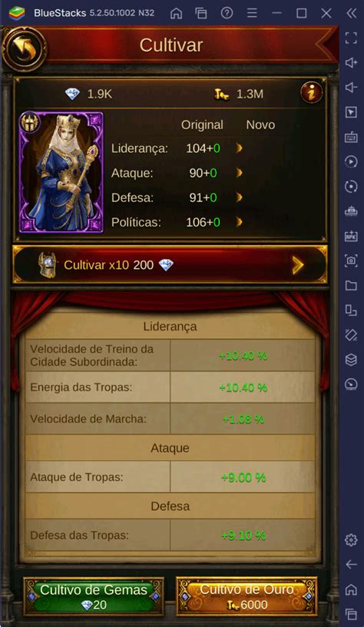Install APK using sidebar APK icon
Viewport: 364px width, 627px height.
pos(351,236)
